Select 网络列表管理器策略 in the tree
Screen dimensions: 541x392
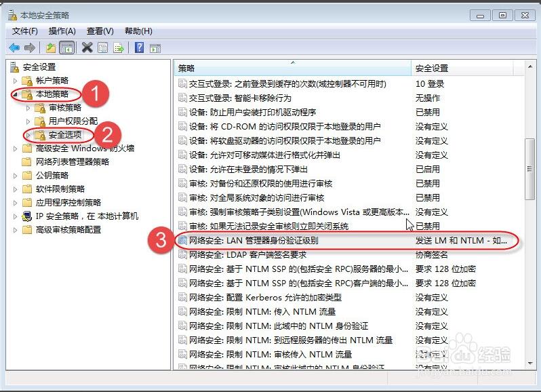tap(72, 161)
